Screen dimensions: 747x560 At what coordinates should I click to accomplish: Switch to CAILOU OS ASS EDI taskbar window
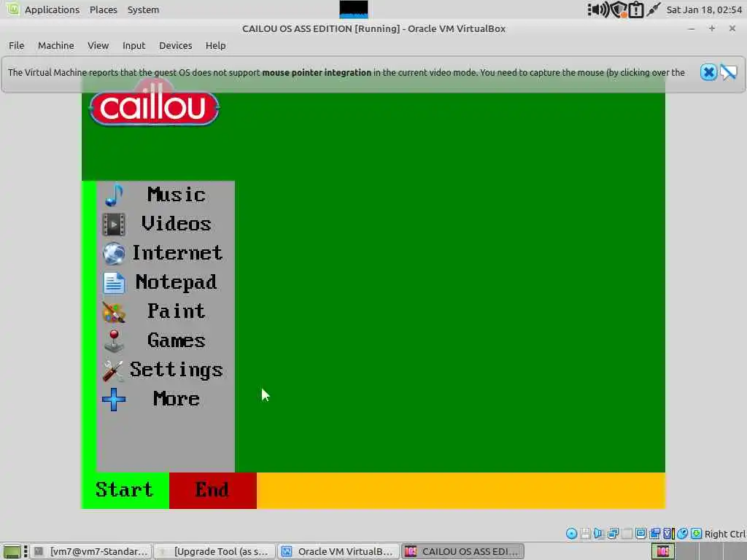coord(462,551)
